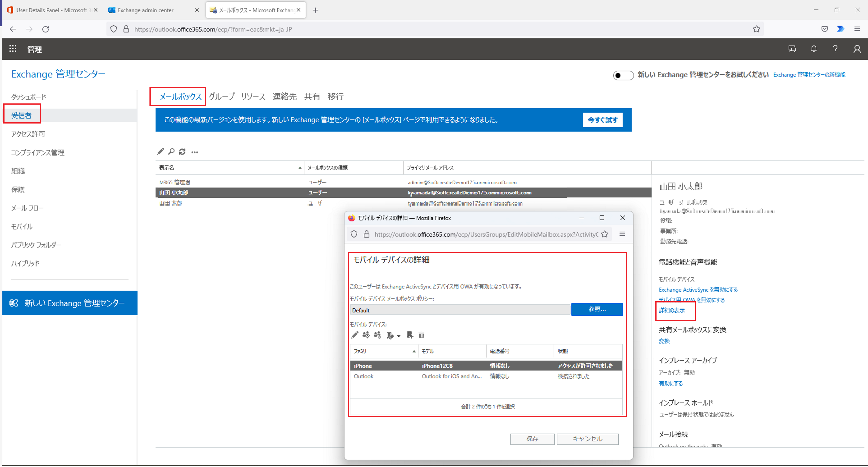Viewport: 868px width, 467px height.
Task: Open a new browser tab
Action: (315, 10)
